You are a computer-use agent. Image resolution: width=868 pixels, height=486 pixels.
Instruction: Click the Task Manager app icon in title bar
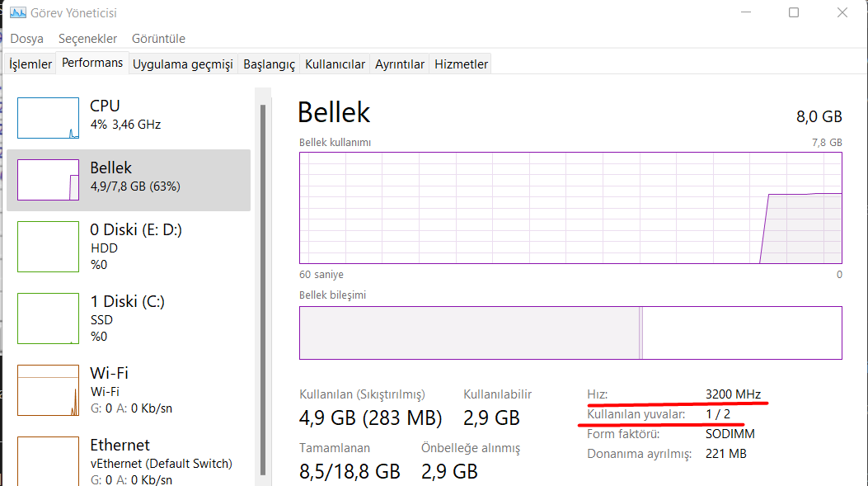point(16,13)
